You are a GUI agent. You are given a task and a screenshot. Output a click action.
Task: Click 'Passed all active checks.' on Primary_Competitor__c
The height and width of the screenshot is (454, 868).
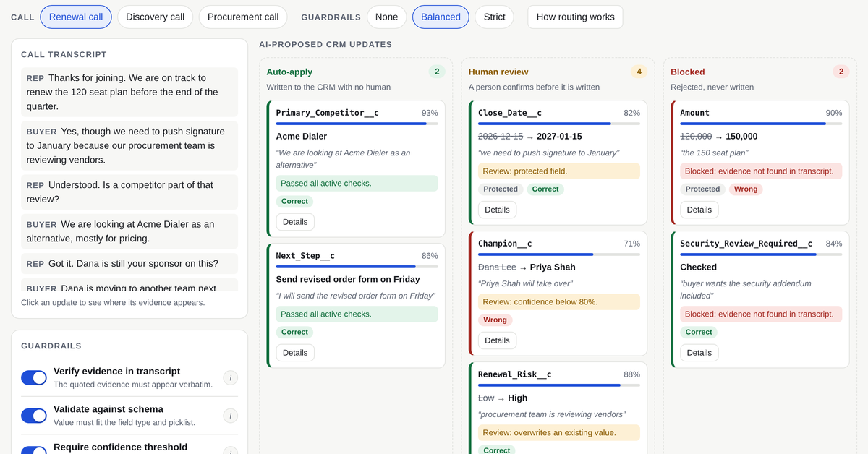coord(357,183)
